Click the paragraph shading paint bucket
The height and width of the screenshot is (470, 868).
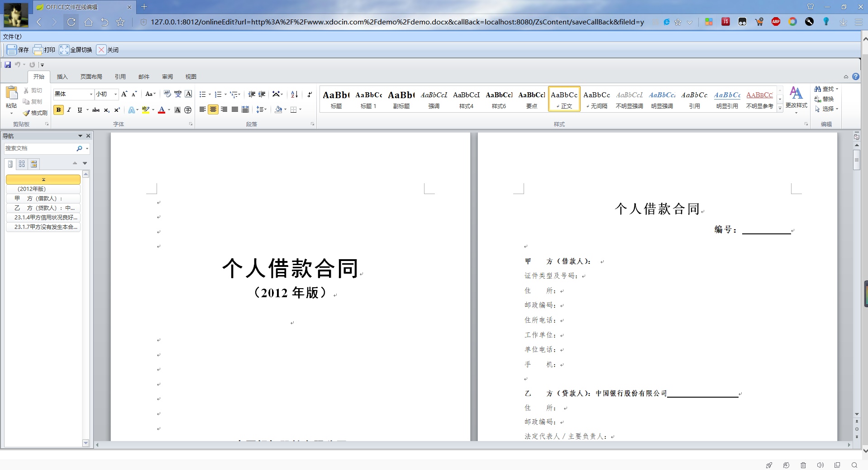(x=278, y=109)
